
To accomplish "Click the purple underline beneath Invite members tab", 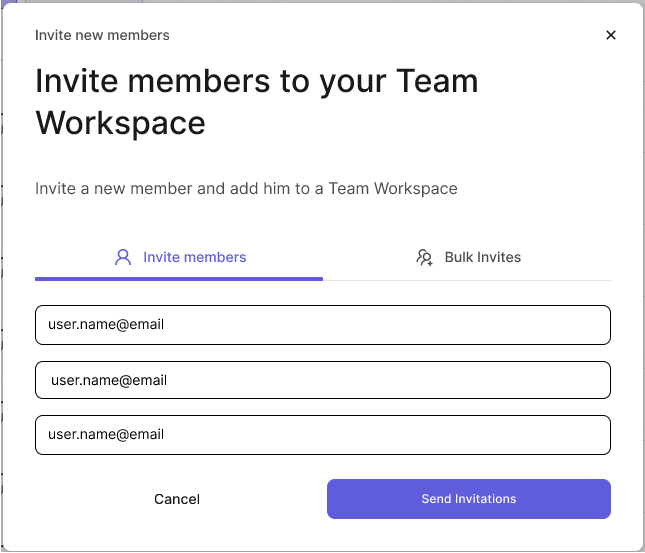I will [x=178, y=278].
